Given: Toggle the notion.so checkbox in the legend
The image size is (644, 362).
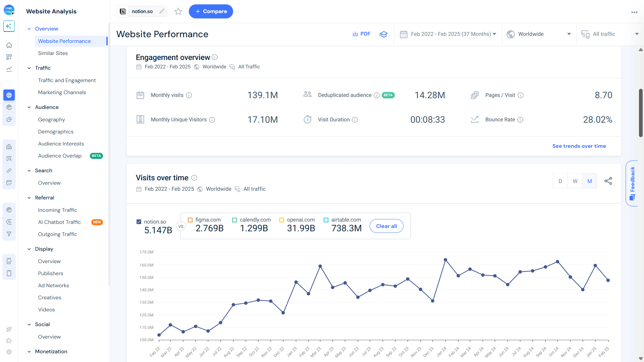Looking at the screenshot, I should (139, 222).
